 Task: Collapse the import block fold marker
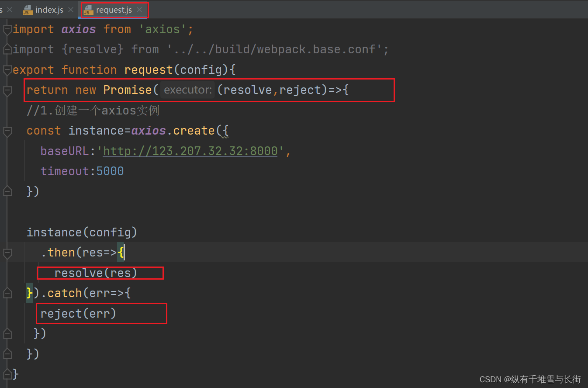pos(7,30)
